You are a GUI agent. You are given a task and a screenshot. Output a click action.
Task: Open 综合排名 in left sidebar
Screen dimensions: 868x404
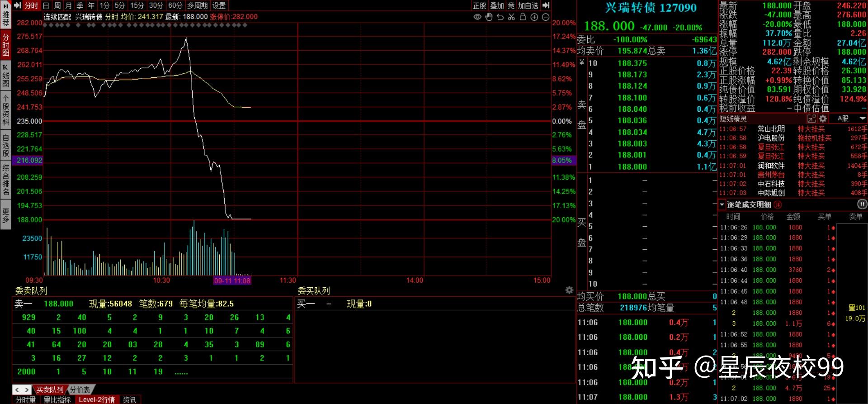click(5, 180)
